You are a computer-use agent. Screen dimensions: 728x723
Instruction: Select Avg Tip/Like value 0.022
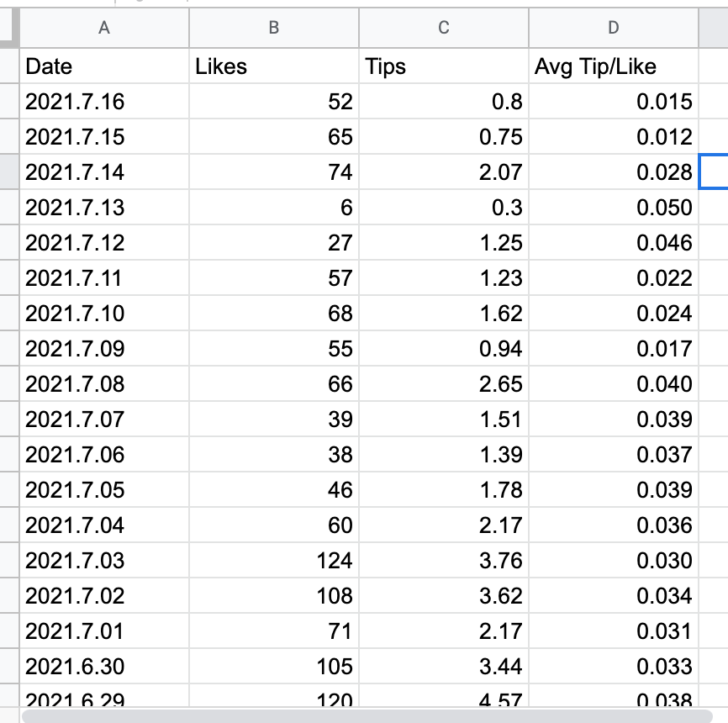pos(614,277)
